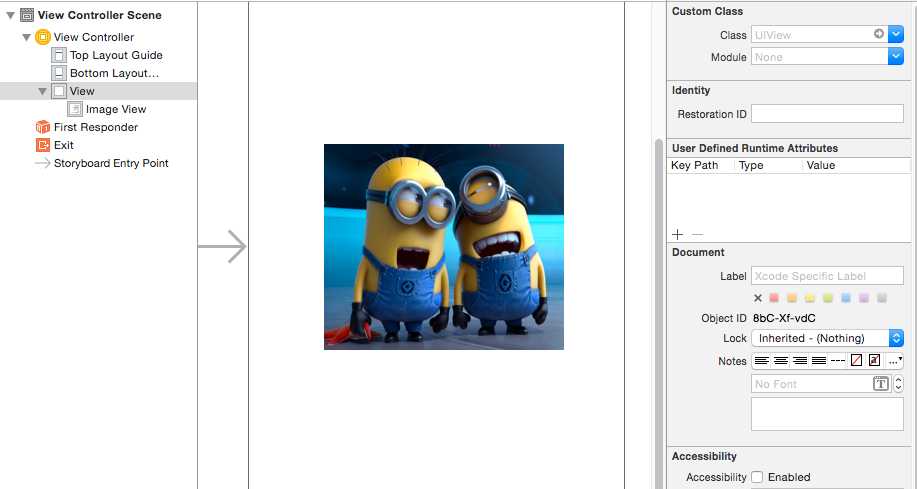
Task: Open the Lock dropdown Inherited - (Nothing)
Action: tap(828, 338)
